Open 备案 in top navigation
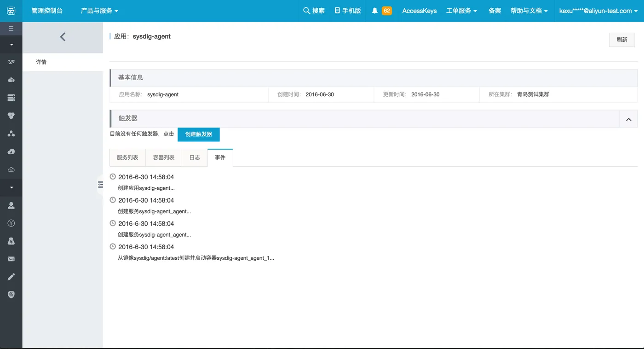 pos(495,11)
